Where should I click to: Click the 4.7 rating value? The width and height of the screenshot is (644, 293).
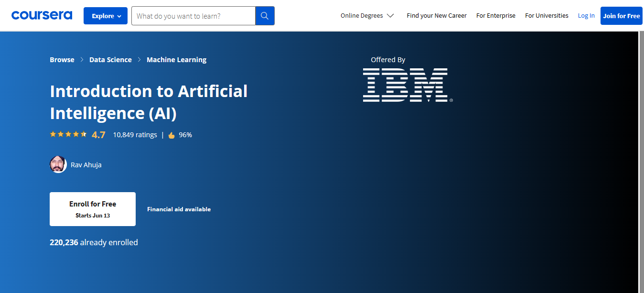click(x=98, y=135)
